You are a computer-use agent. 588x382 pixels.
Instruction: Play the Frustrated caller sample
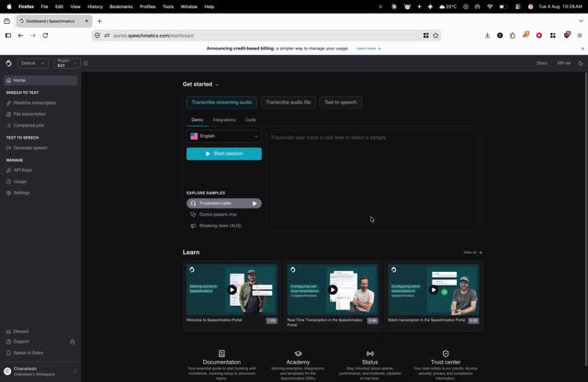click(224, 203)
